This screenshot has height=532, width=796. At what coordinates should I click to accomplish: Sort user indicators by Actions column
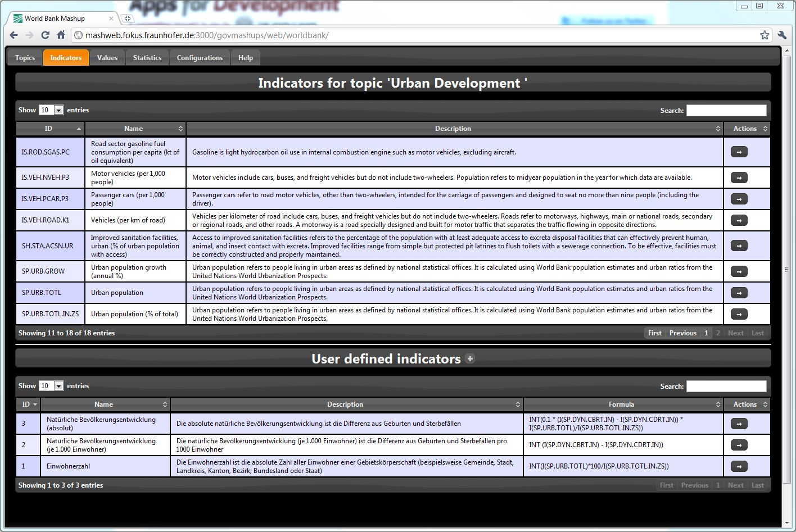tap(747, 404)
